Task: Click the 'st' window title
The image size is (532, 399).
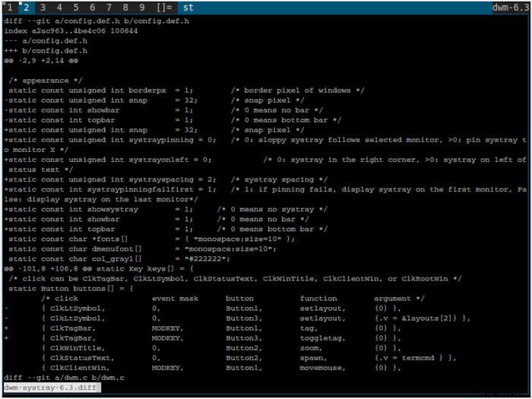Action: (x=188, y=7)
